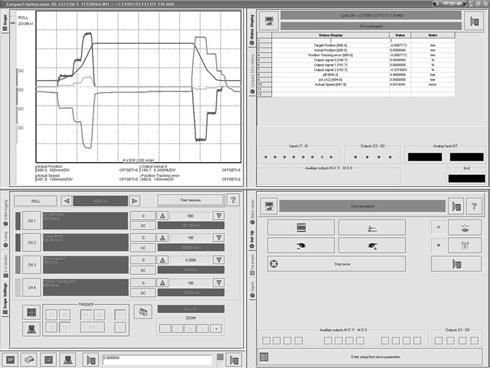Select the radio button beside the tuning icon

[x=438, y=245]
